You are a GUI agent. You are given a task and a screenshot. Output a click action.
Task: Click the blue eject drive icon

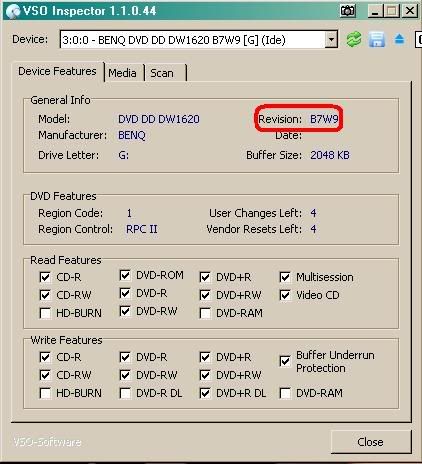coord(399,40)
